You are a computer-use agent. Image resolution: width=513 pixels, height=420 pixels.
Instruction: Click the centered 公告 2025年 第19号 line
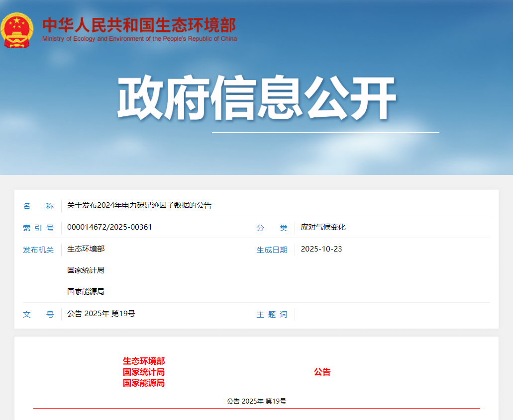tap(256, 401)
